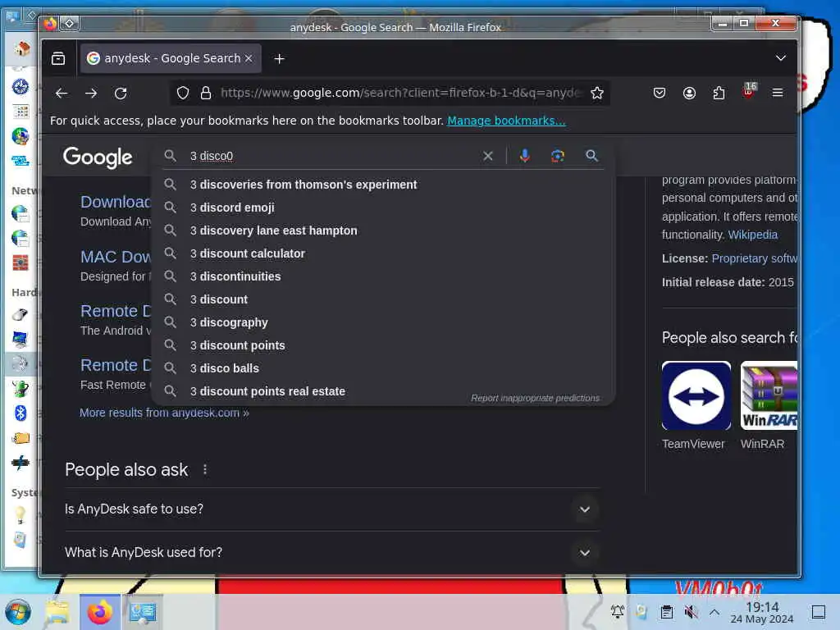Image resolution: width=840 pixels, height=630 pixels.
Task: Bookmark this page with star icon
Action: coord(597,94)
